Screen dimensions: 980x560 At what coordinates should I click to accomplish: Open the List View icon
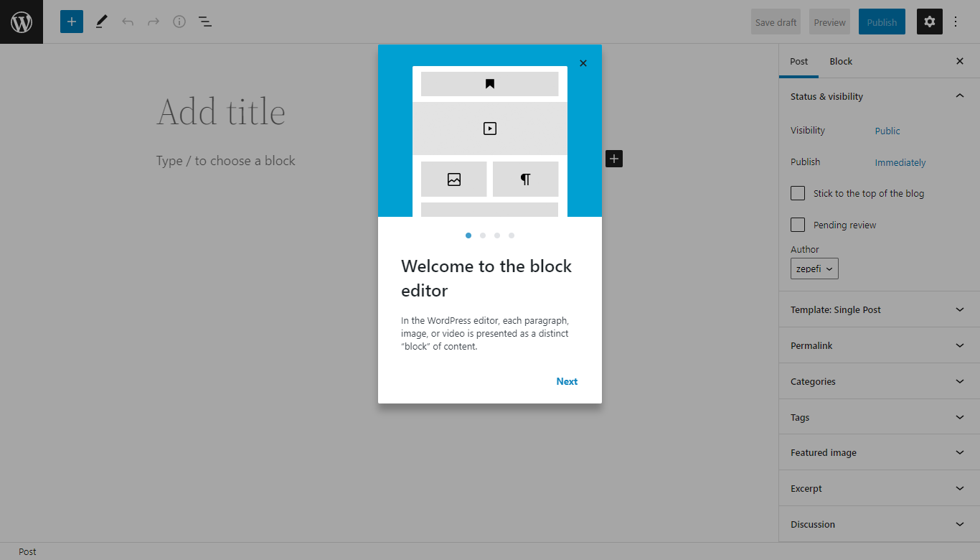(x=205, y=22)
